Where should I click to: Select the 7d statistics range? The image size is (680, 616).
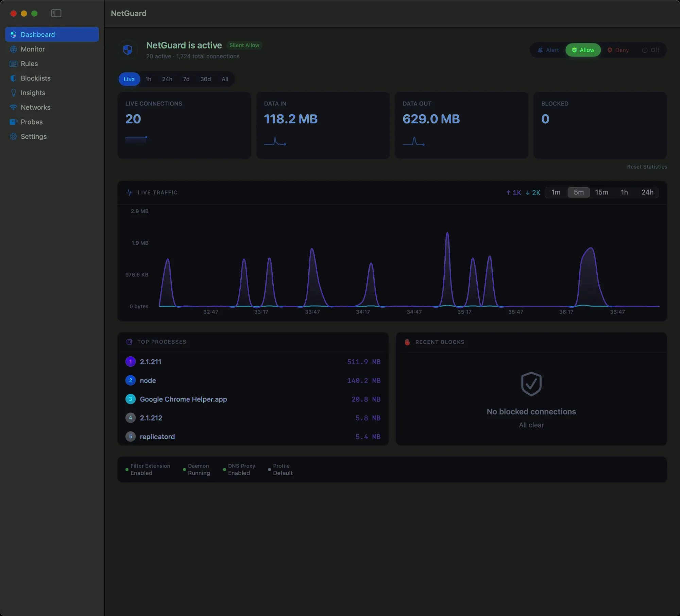186,79
